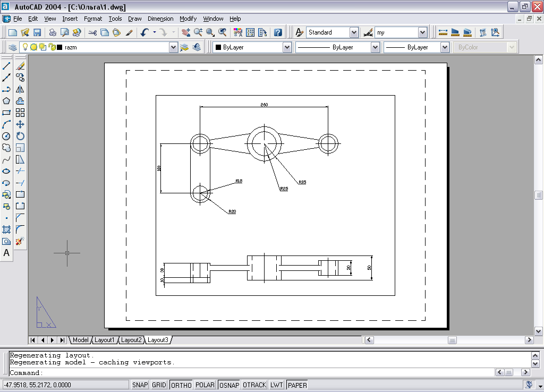Select the Copy Object tool
This screenshot has width=544, height=392.
pos(20,78)
